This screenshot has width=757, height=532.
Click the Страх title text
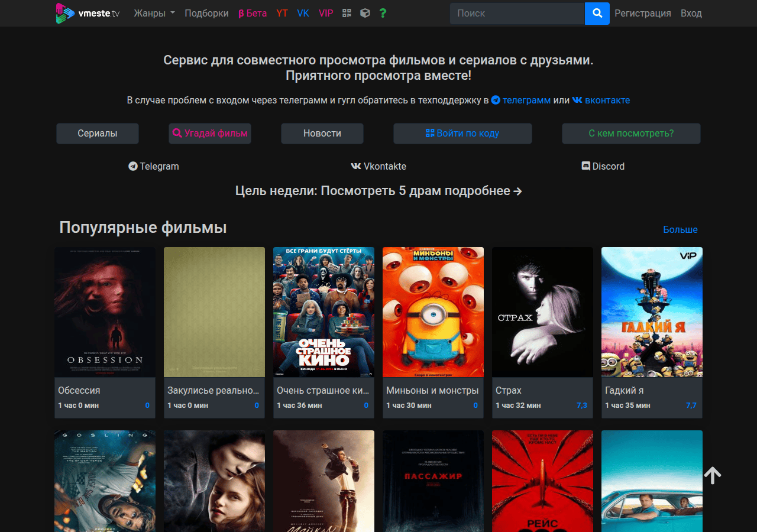(x=509, y=391)
